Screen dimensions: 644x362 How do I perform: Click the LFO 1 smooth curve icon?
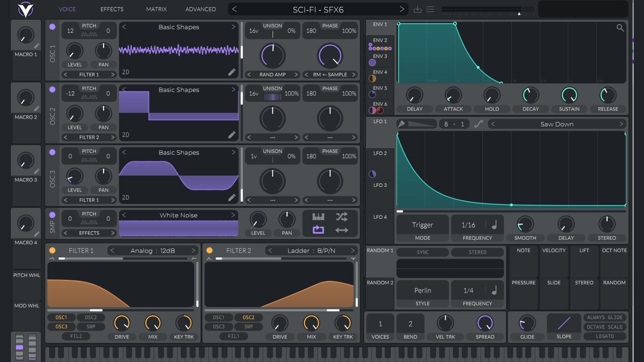(479, 124)
